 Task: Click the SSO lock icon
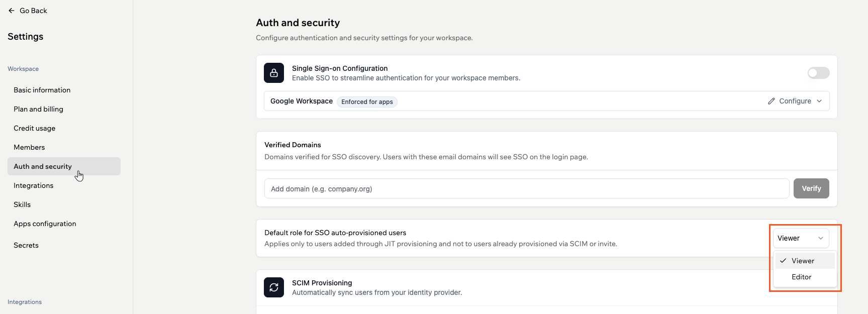pyautogui.click(x=274, y=73)
